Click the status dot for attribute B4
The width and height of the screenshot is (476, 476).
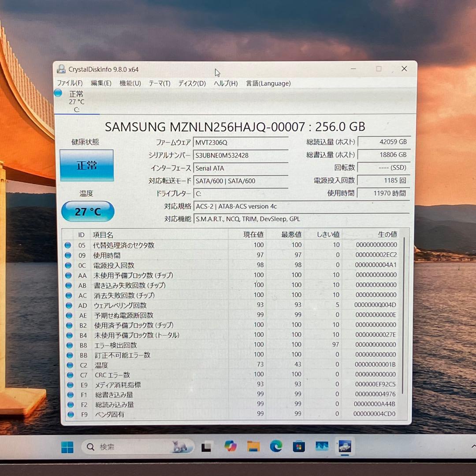tap(70, 335)
